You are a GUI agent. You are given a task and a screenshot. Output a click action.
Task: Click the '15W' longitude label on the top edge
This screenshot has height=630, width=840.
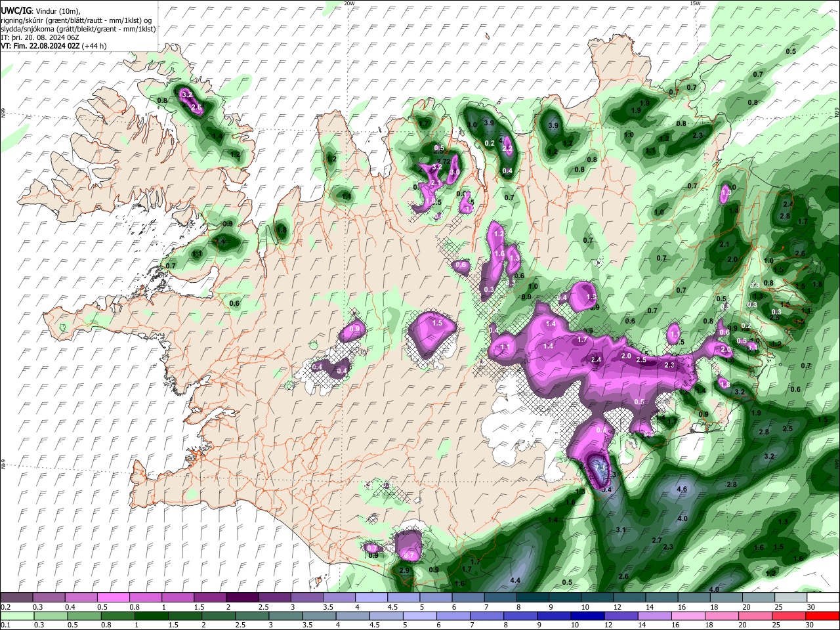[695, 3]
